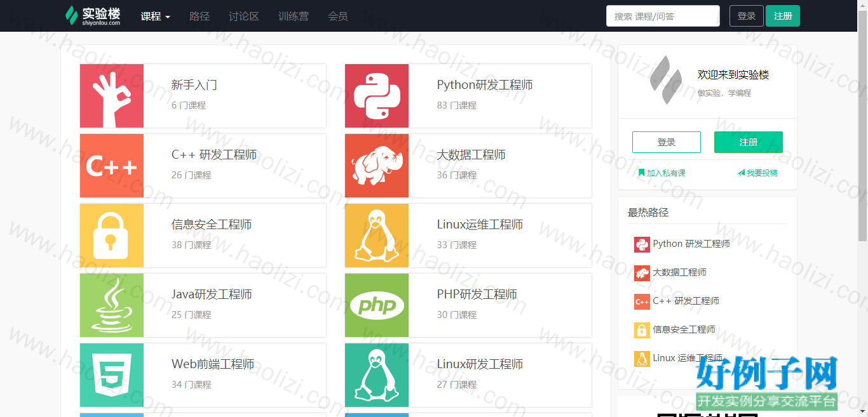Click small Python icon in 最热路径 list

tap(642, 244)
